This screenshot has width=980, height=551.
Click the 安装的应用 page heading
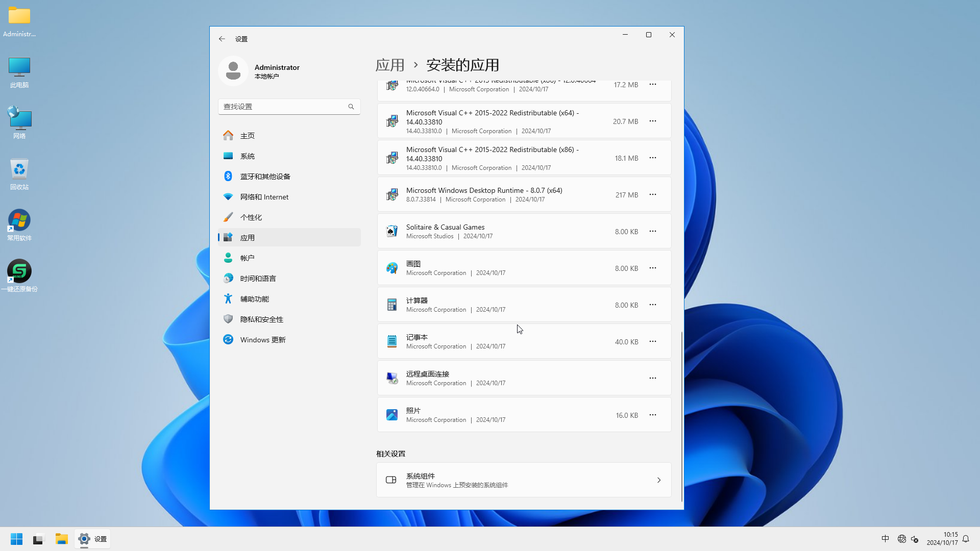[462, 65]
